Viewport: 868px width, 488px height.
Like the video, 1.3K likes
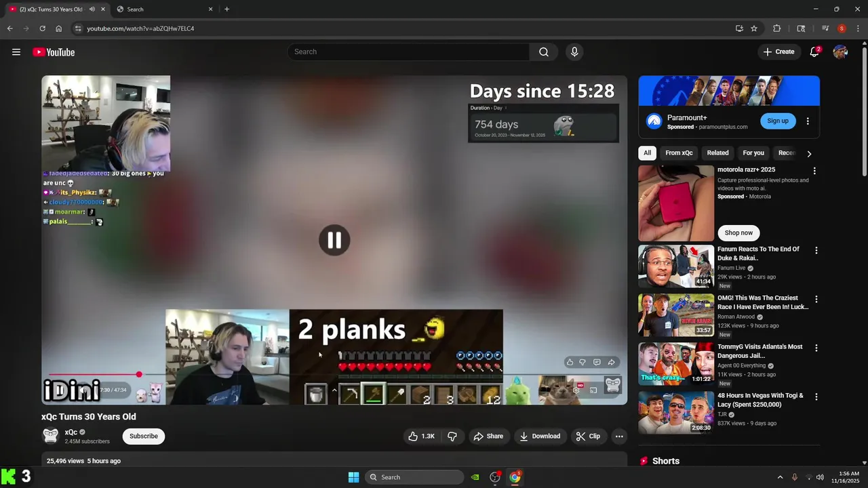click(421, 436)
